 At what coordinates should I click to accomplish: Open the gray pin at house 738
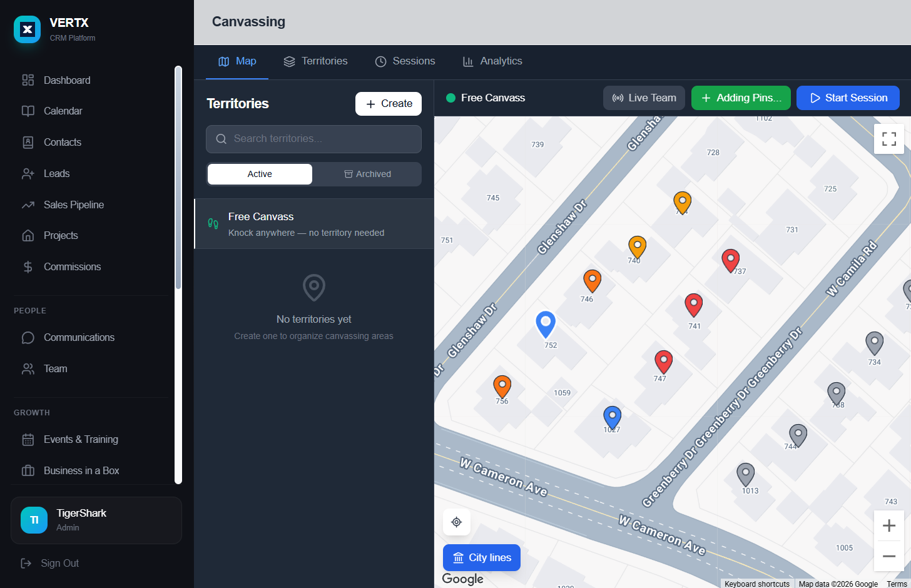pyautogui.click(x=836, y=393)
